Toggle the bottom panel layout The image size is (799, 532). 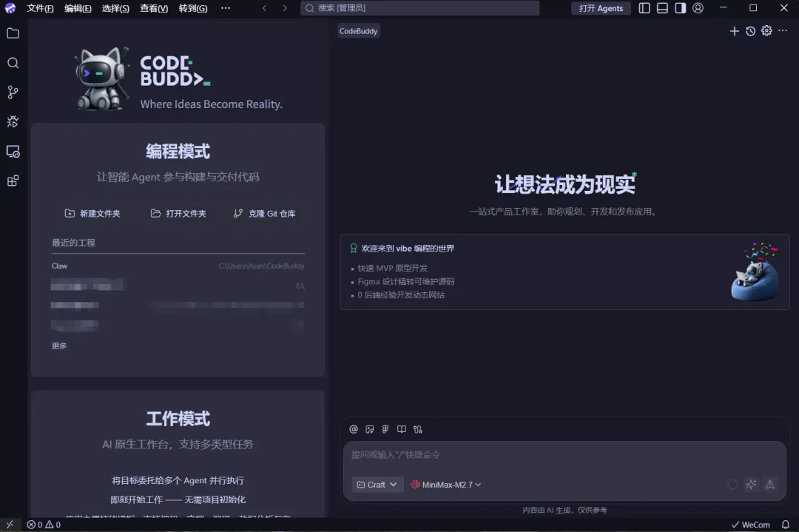pos(662,8)
